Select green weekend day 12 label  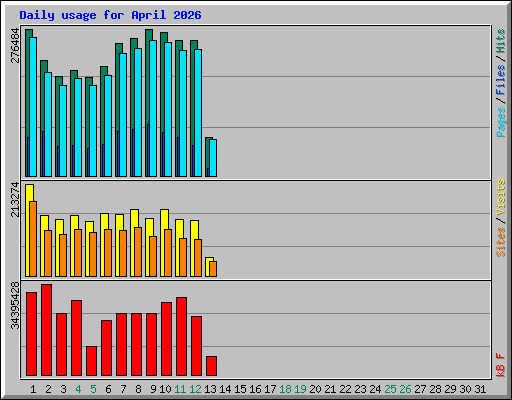click(195, 389)
